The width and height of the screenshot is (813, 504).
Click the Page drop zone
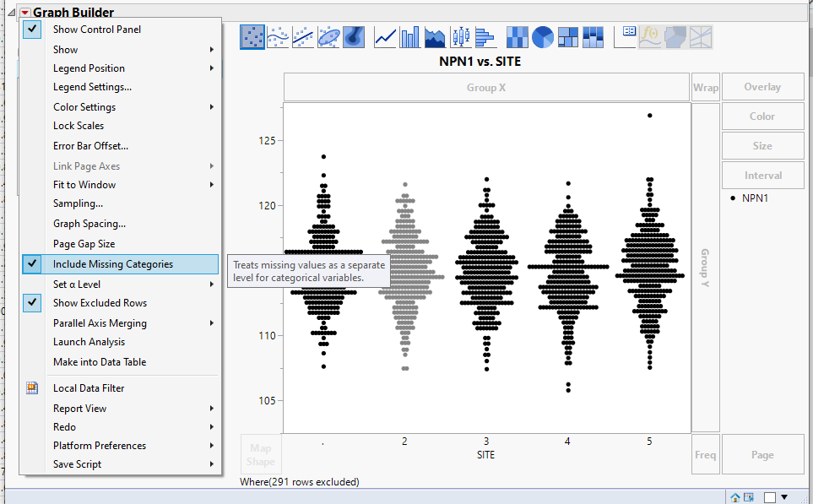762,455
